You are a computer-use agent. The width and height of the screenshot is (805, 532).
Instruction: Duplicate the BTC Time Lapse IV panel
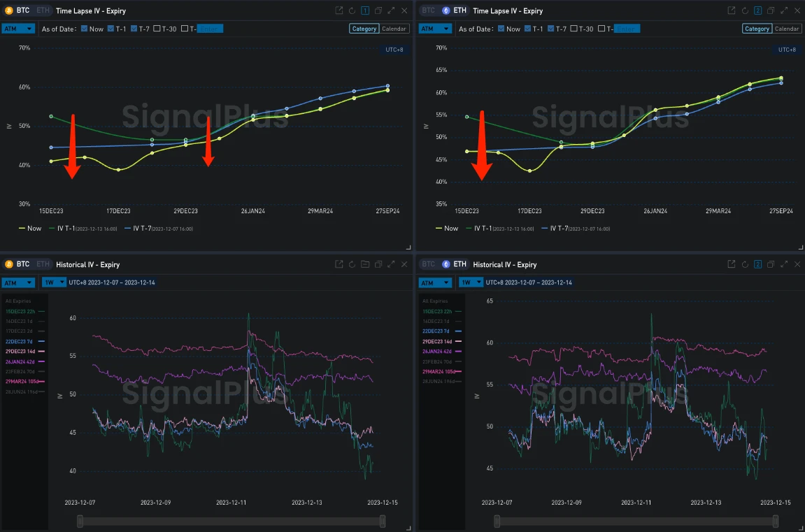pyautogui.click(x=378, y=10)
